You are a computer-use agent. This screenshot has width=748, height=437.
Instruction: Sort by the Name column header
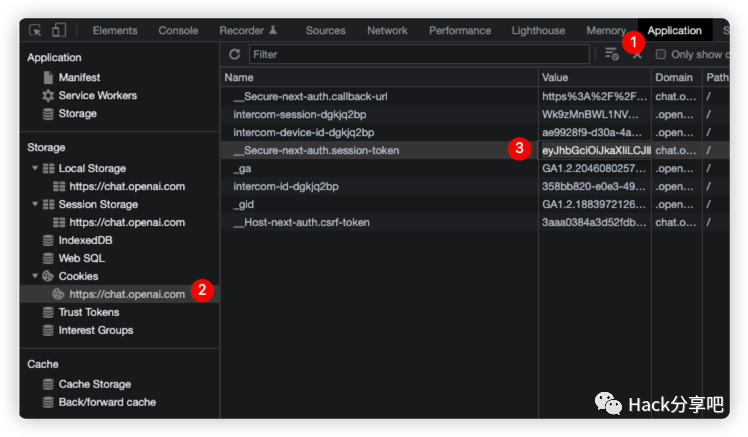(379, 77)
